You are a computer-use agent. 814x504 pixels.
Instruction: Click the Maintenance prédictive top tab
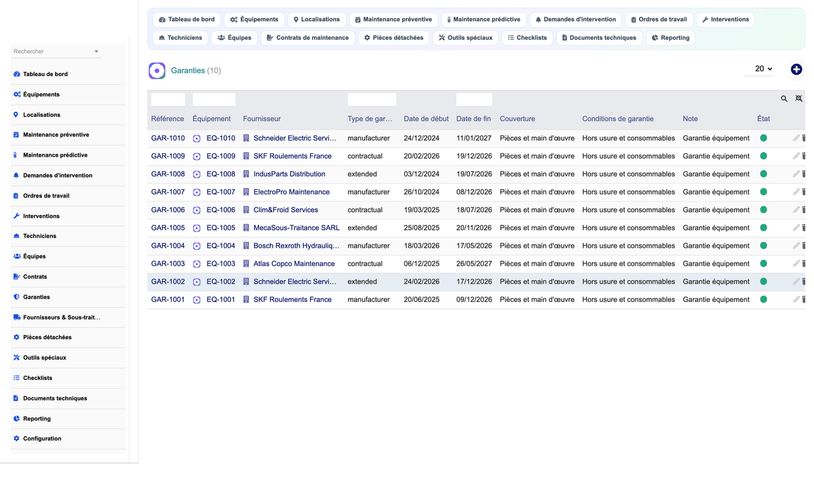click(484, 20)
